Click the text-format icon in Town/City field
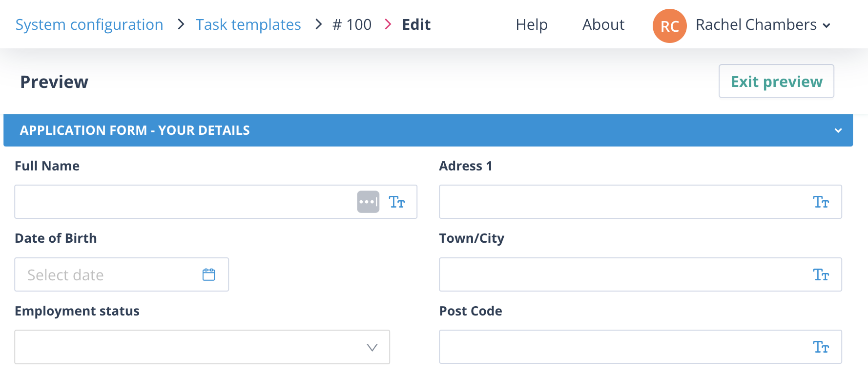The width and height of the screenshot is (868, 378). (x=821, y=274)
